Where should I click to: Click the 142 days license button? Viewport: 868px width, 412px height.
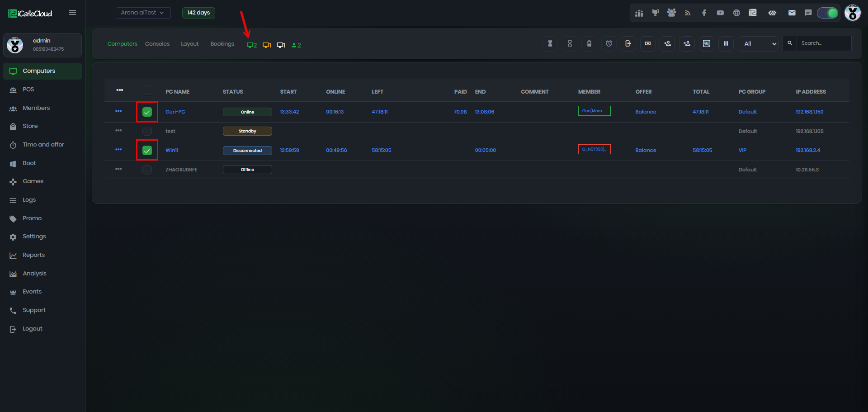pos(198,13)
